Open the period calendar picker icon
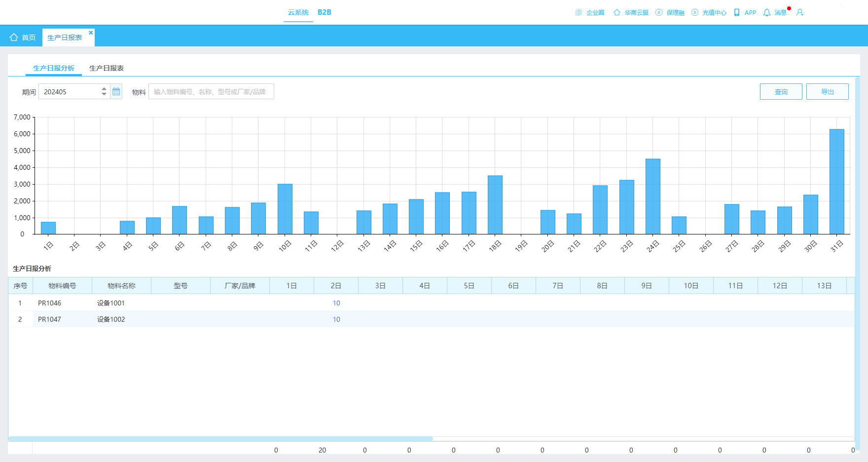Viewport: 868px width, 462px height. 116,91
